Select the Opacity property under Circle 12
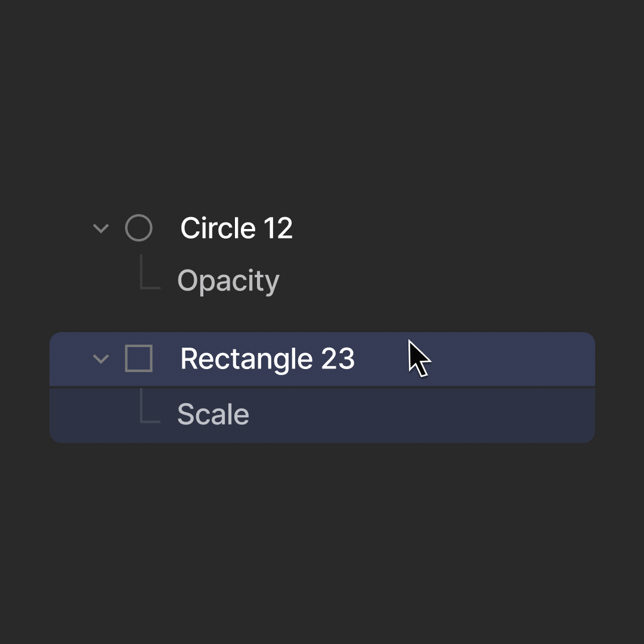Screen dimensions: 644x644 pyautogui.click(x=228, y=281)
